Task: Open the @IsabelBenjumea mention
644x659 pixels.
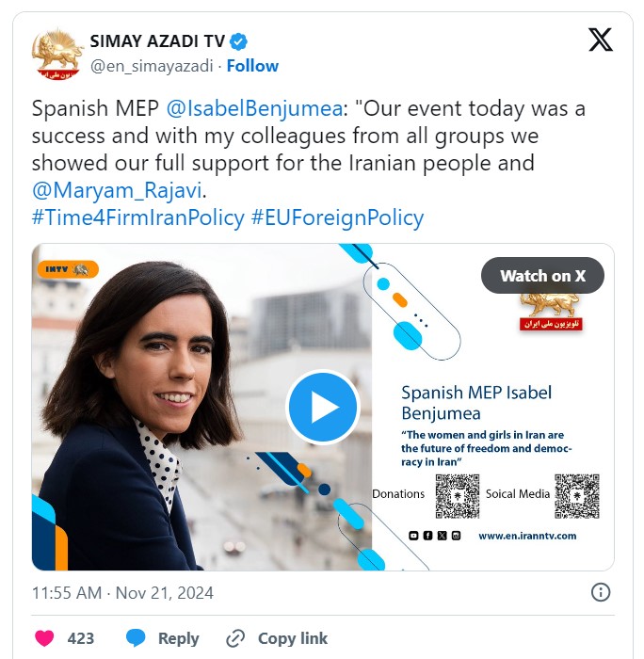Action: pos(255,108)
